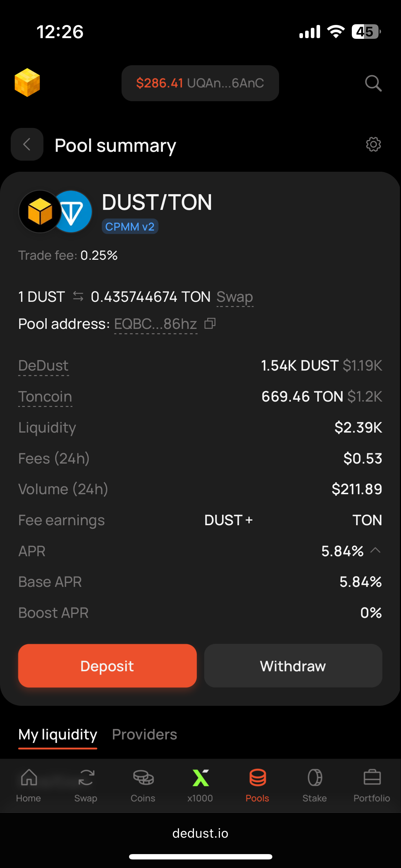This screenshot has width=401, height=868.
Task: Open the wallet $286.41 UQAn...6AnC pill
Action: coord(200,83)
